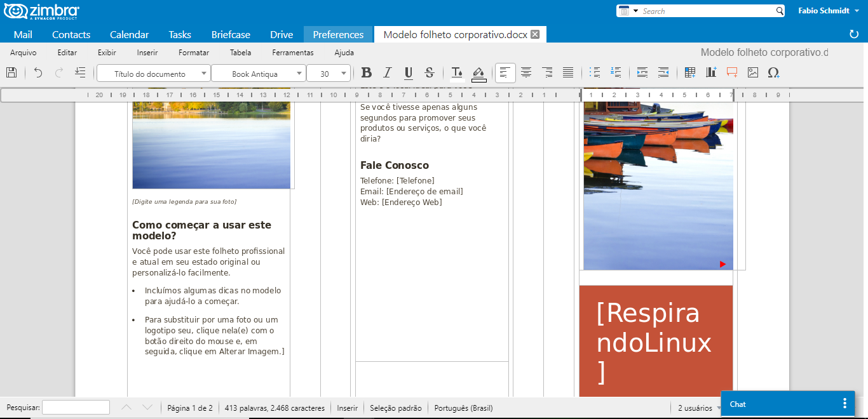
Task: Toggle Italic formatting
Action: 387,73
